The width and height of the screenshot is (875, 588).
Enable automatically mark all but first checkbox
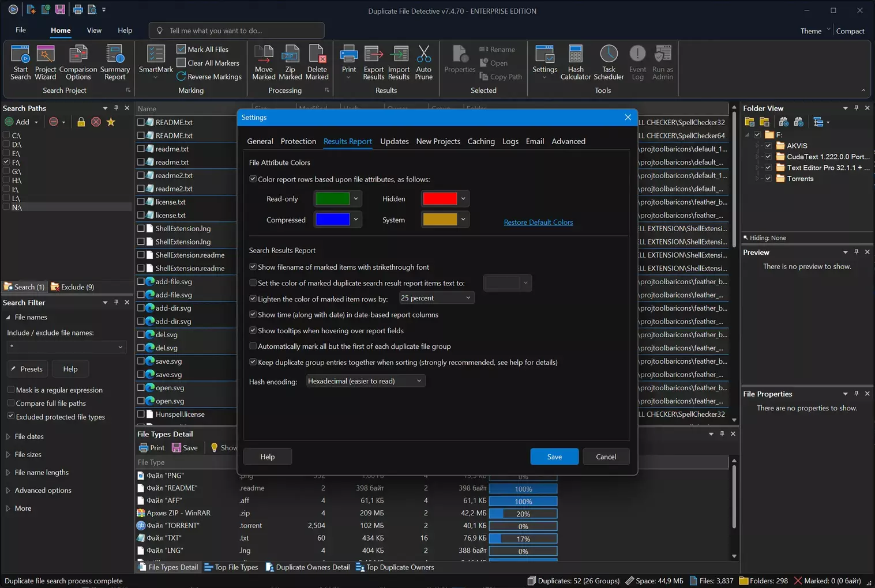253,346
